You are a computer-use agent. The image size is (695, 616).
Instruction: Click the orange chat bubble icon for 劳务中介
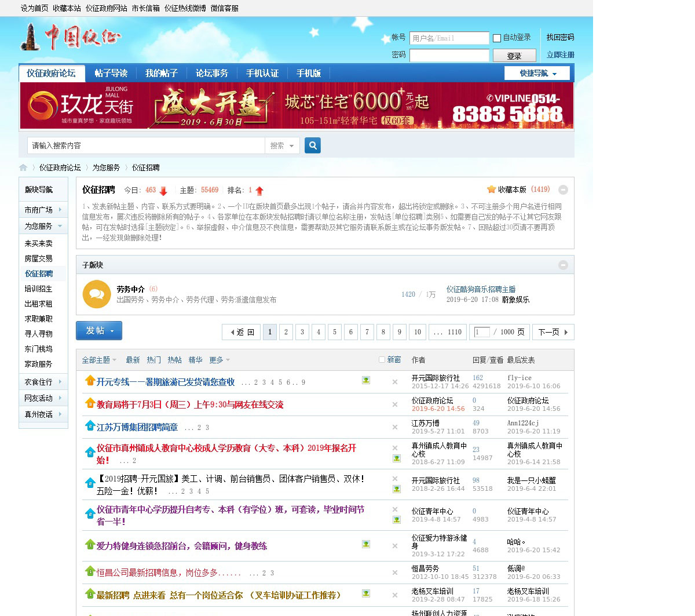coord(97,294)
